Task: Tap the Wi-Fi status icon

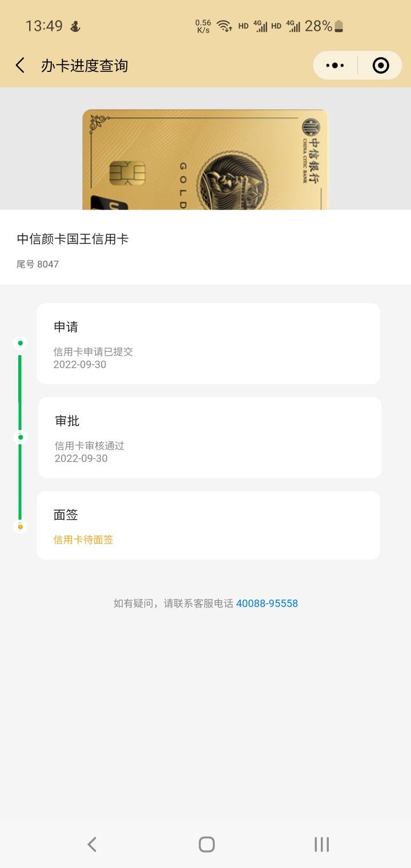Action: coord(224,26)
